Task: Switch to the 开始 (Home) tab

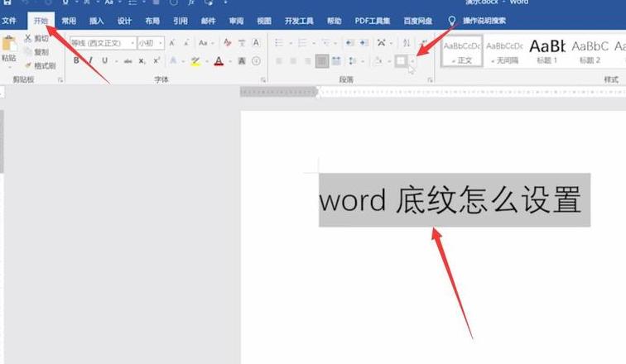Action: click(41, 21)
